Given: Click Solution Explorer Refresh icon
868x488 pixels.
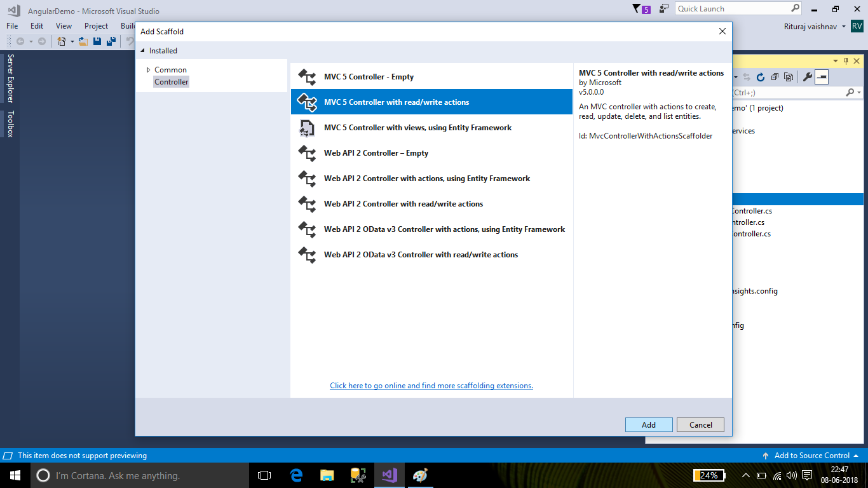Looking at the screenshot, I should 760,77.
